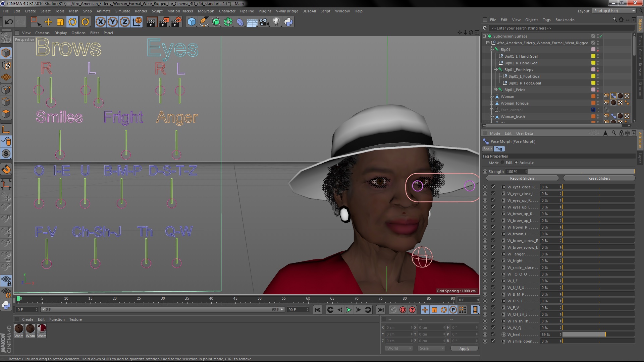Toggle checkbox for W_heel morph

493,334
